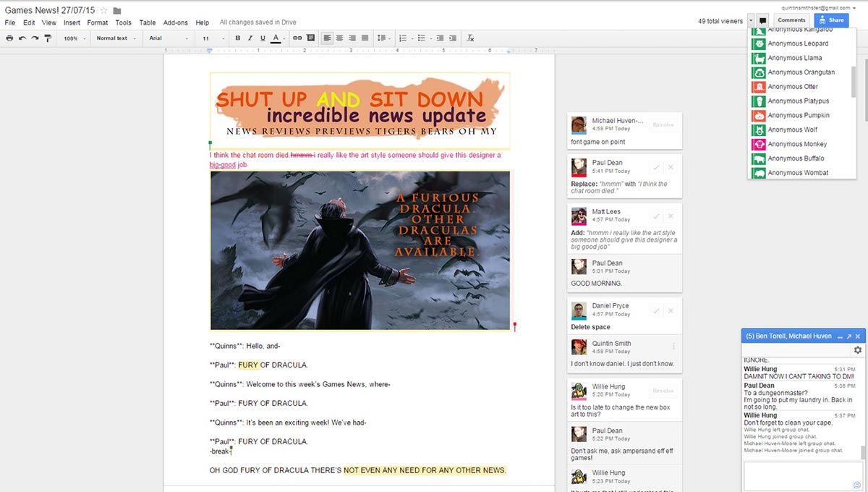Image resolution: width=868 pixels, height=492 pixels.
Task: Accept Paul Dean's Replace suggestion checkmark
Action: coord(656,167)
